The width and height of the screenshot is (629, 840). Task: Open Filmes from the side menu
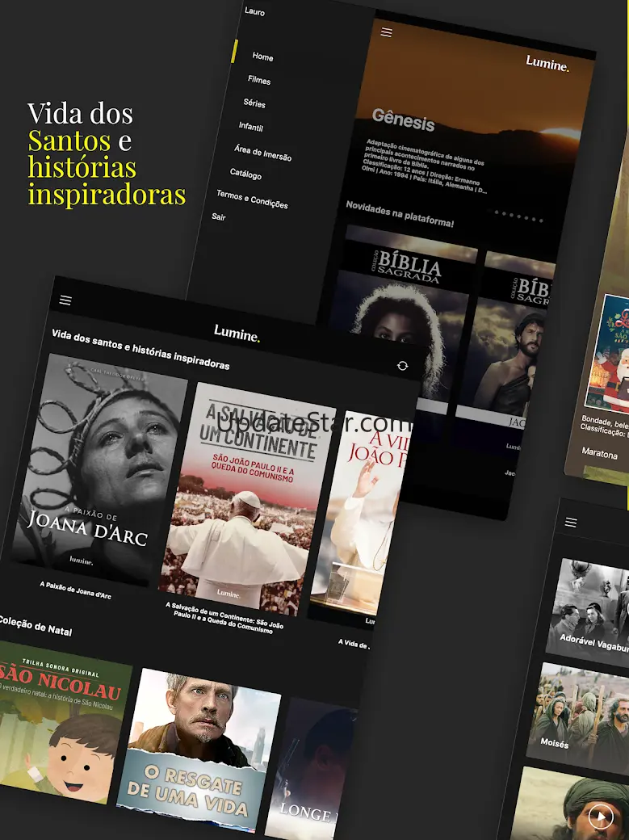tap(258, 80)
